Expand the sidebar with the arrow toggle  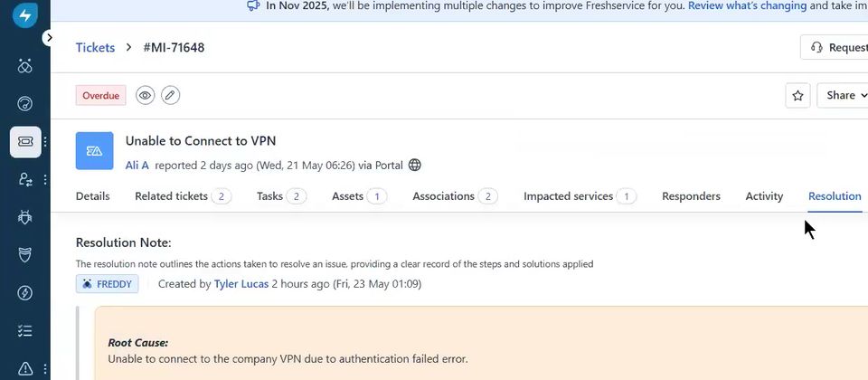pos(49,38)
